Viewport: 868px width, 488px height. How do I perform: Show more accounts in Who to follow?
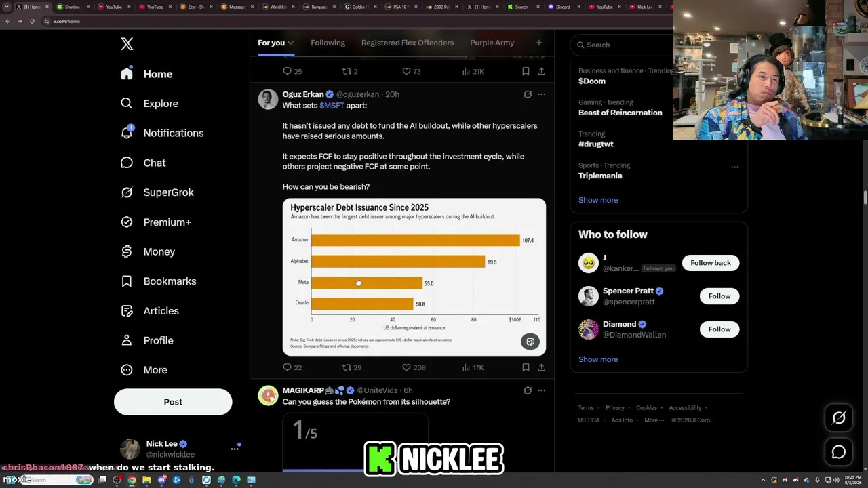598,359
